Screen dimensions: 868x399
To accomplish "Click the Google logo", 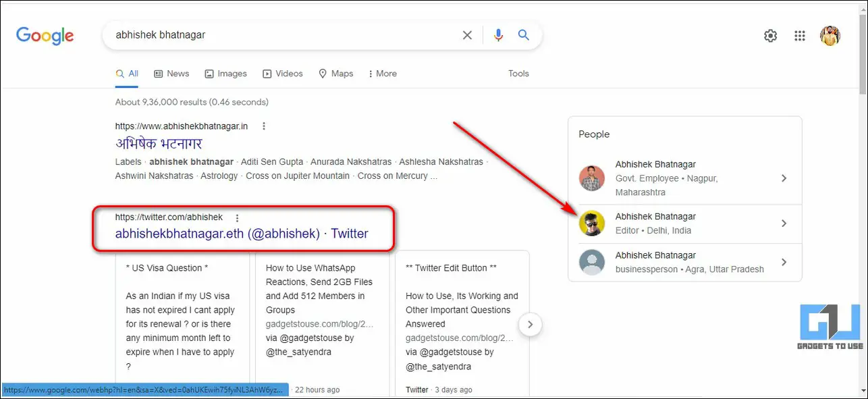I will [45, 36].
